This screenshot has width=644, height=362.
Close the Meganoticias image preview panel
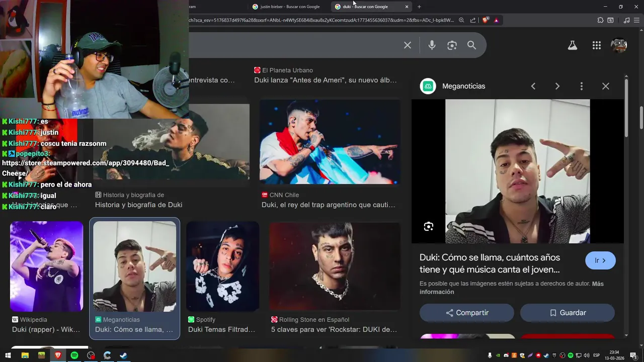pos(606,86)
